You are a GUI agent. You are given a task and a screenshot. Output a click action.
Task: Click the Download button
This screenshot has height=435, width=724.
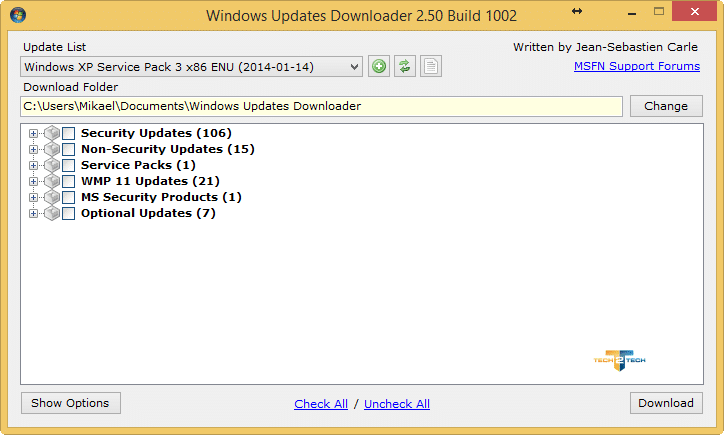click(666, 403)
